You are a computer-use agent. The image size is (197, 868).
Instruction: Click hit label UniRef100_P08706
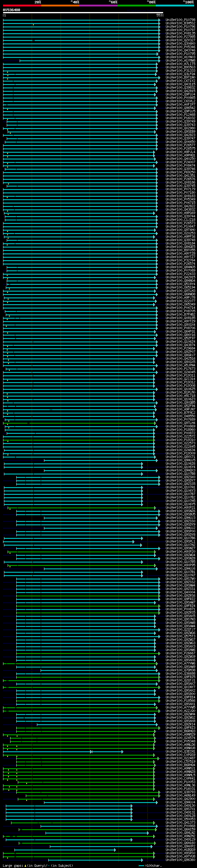(x=180, y=328)
